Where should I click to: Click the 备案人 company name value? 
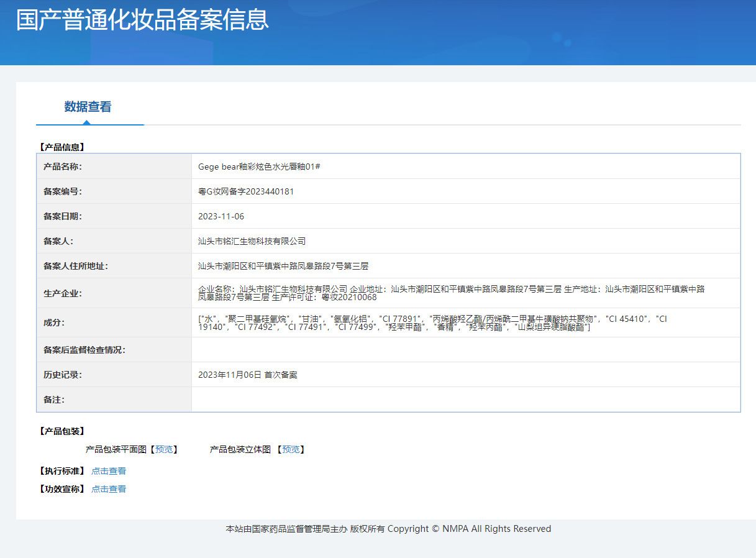click(x=252, y=241)
